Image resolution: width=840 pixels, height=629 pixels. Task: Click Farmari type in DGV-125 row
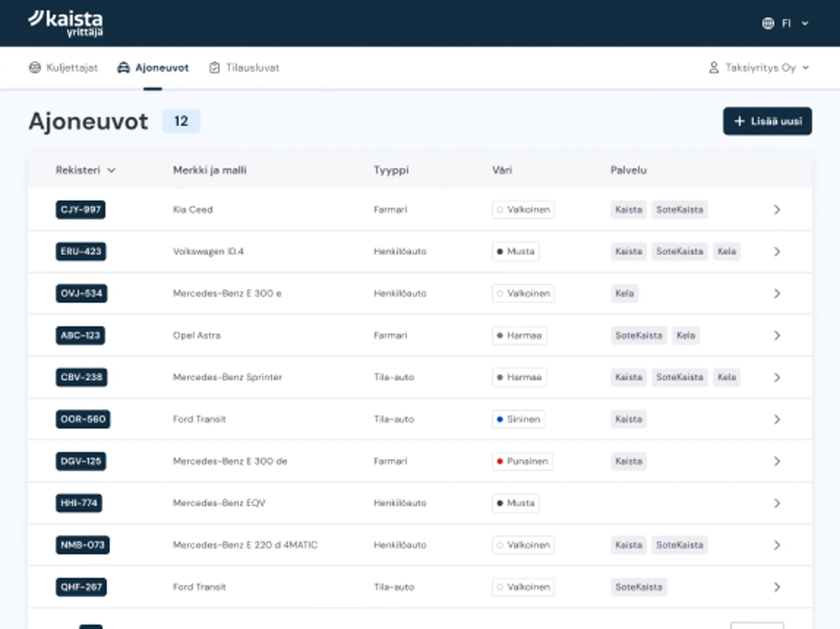[390, 461]
